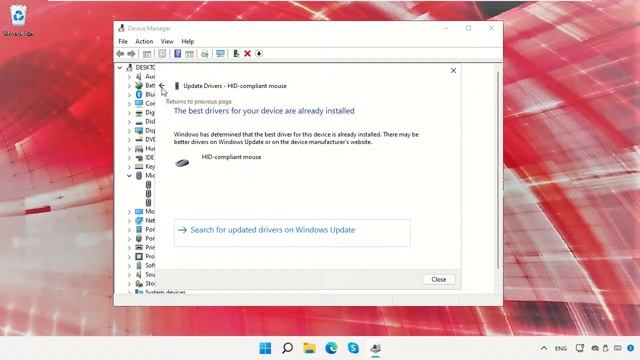Expand the Net row chevron
This screenshot has width=640, height=360.
(129, 220)
